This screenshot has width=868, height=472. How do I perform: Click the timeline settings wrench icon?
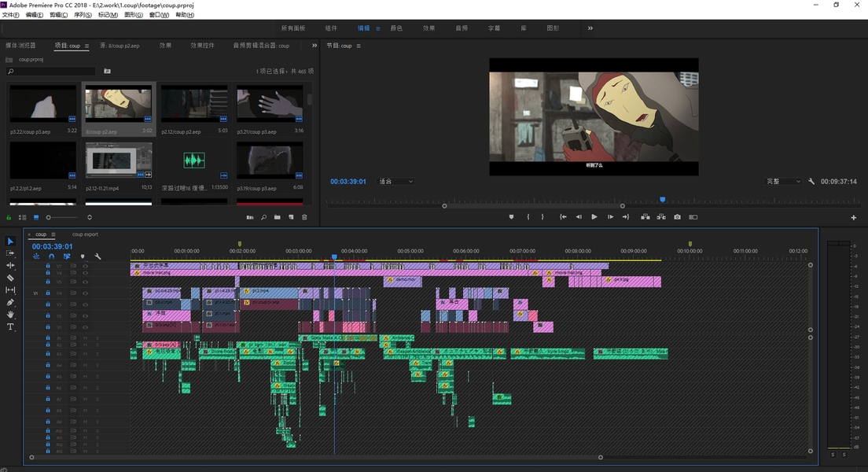[x=98, y=256]
